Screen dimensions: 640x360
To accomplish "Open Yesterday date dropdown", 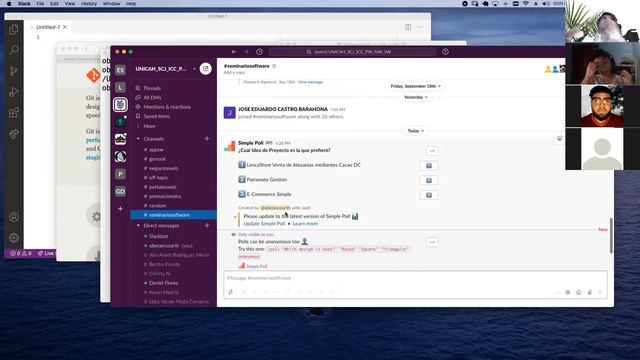I will pos(416,97).
